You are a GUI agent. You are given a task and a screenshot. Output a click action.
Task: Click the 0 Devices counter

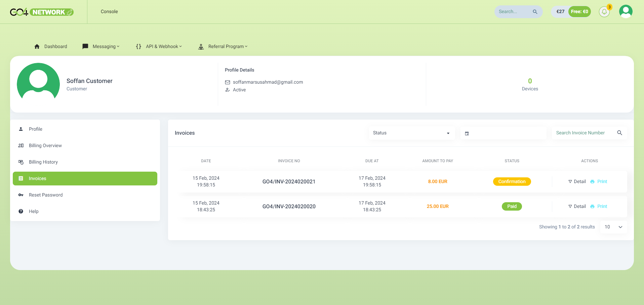[x=530, y=84]
